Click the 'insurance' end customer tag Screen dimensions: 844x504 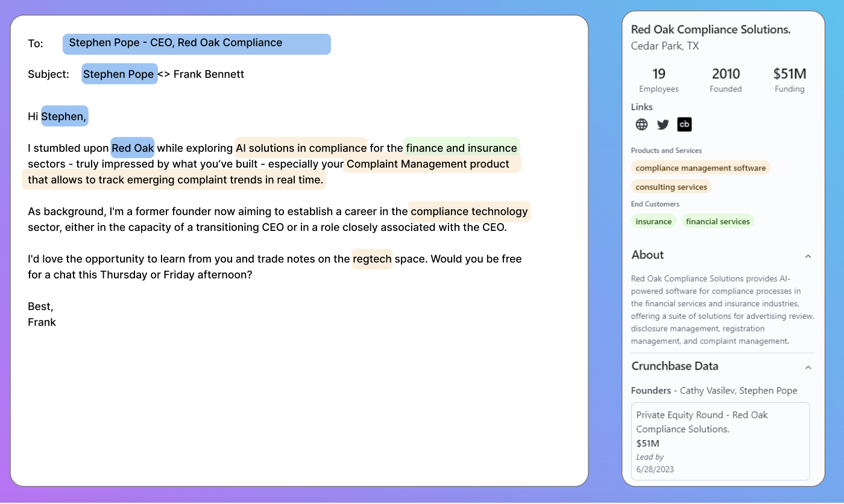click(x=653, y=221)
